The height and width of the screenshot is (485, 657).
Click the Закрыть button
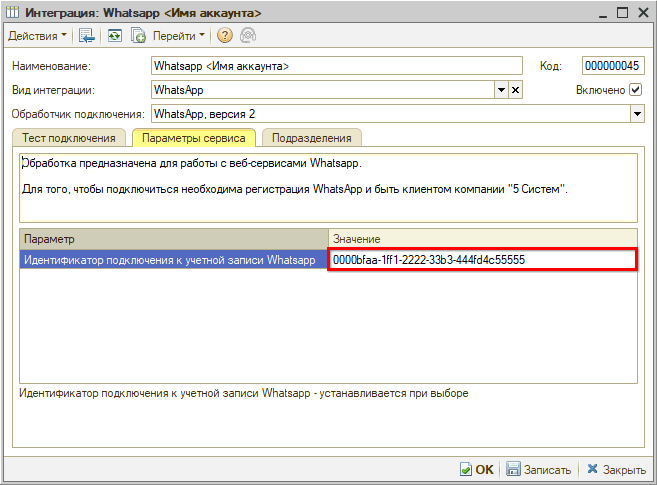616,469
